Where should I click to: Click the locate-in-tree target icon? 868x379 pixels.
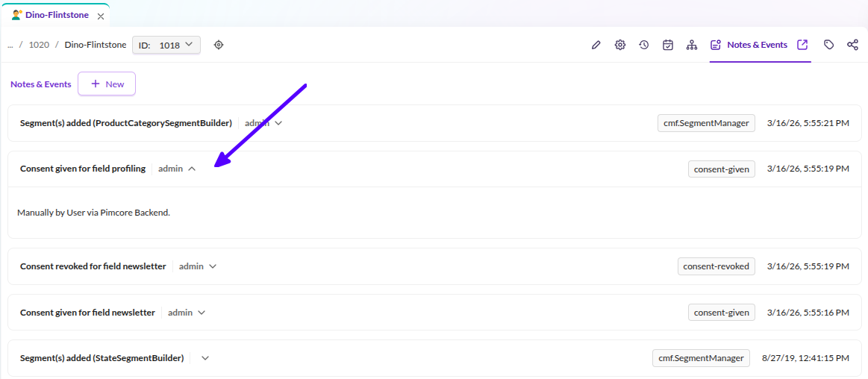tap(219, 45)
